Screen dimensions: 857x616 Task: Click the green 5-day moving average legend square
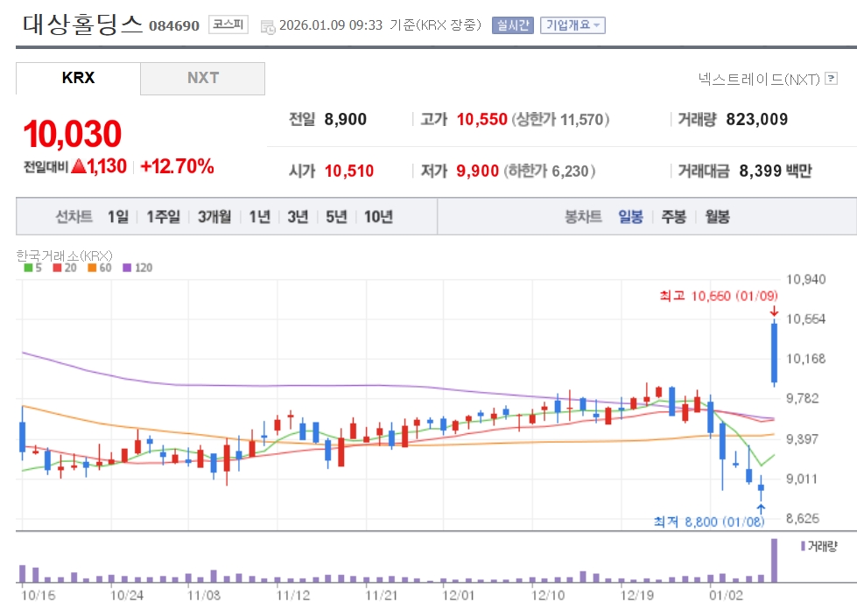pyautogui.click(x=28, y=268)
